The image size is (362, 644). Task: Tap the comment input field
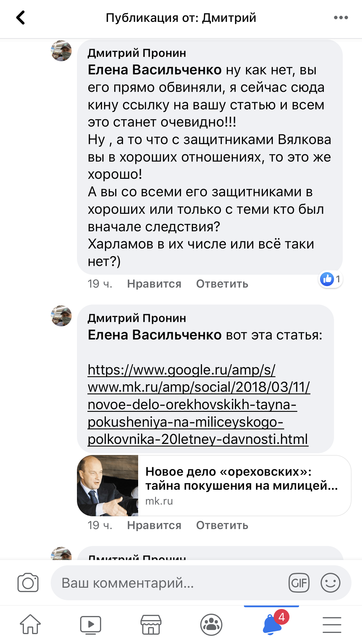click(x=169, y=583)
